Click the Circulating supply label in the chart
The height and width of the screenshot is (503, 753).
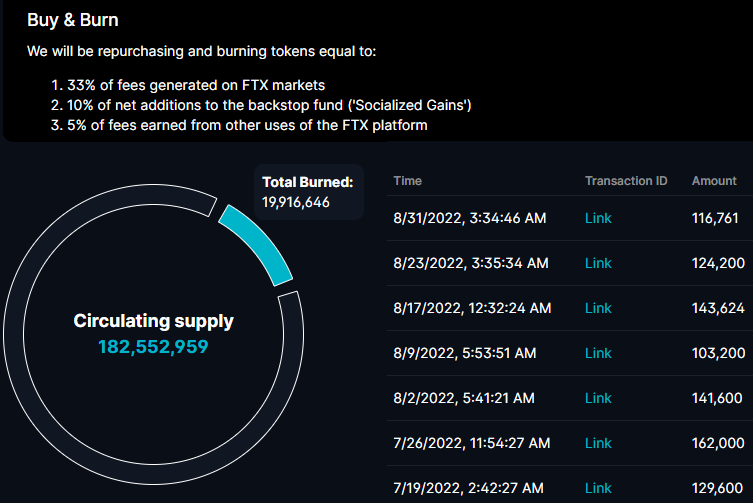153,321
